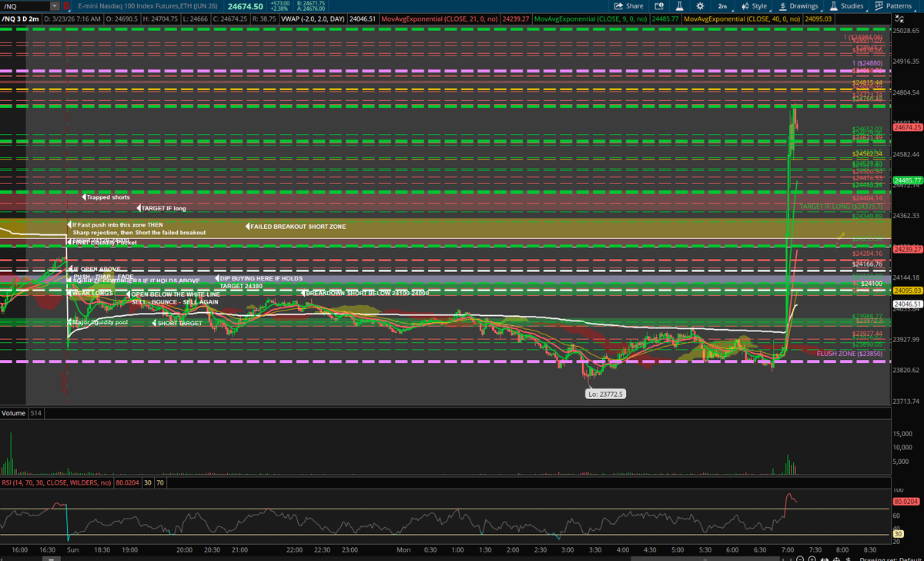Select the TARGET IF LONG ($24375.7) label
The width and height of the screenshot is (924, 561).
[841, 207]
